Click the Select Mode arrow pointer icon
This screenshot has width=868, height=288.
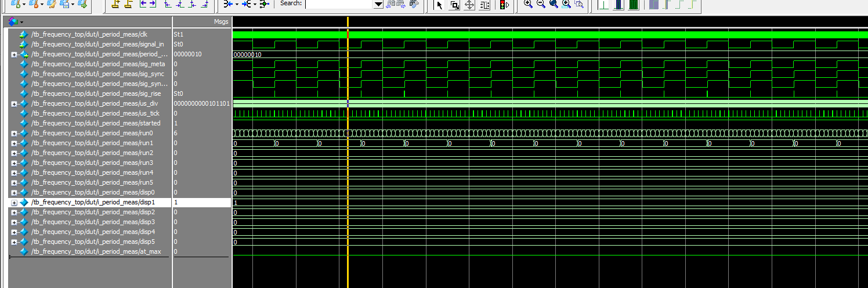coord(439,5)
